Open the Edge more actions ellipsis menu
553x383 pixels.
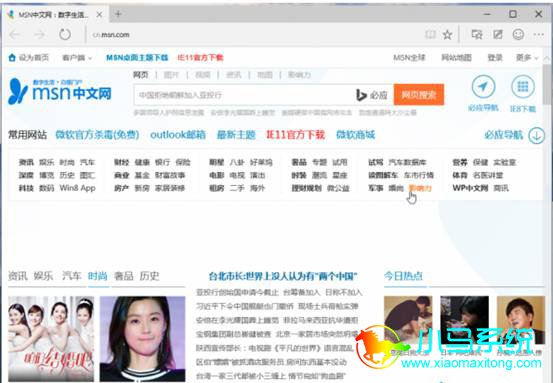[539, 35]
